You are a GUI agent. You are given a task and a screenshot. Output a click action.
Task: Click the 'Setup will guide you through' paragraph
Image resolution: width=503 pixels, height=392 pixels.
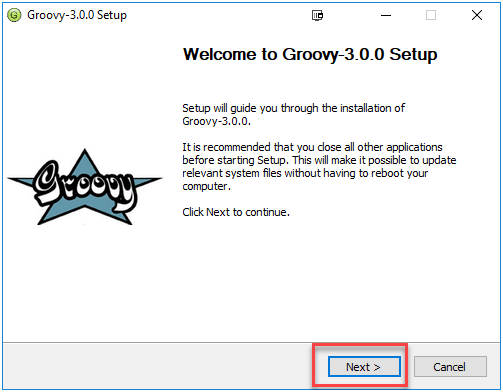click(293, 114)
